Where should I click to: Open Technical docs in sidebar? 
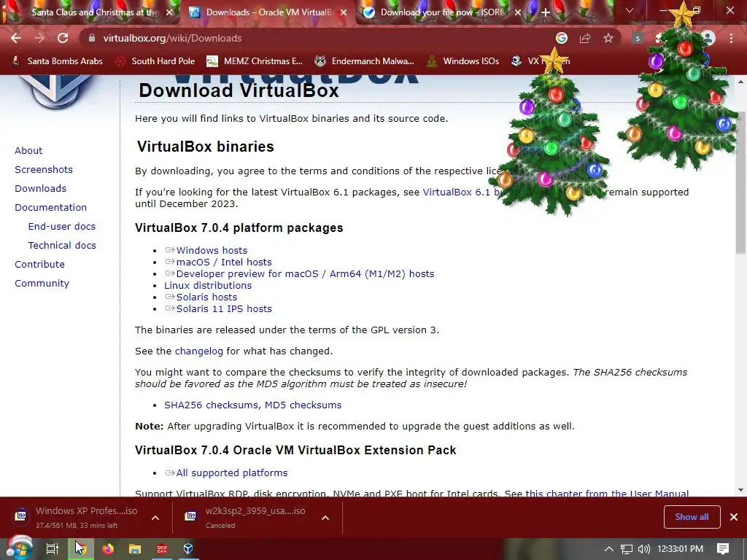[62, 246]
